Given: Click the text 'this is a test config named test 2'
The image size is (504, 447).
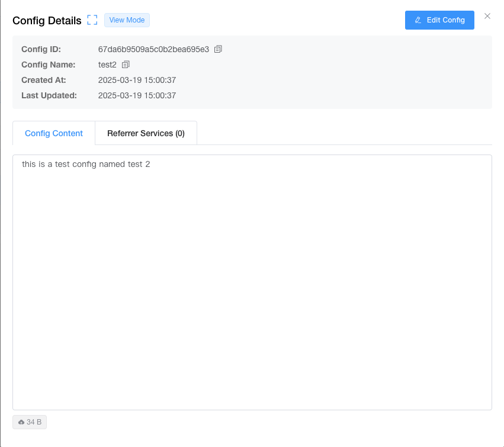Looking at the screenshot, I should pyautogui.click(x=86, y=164).
